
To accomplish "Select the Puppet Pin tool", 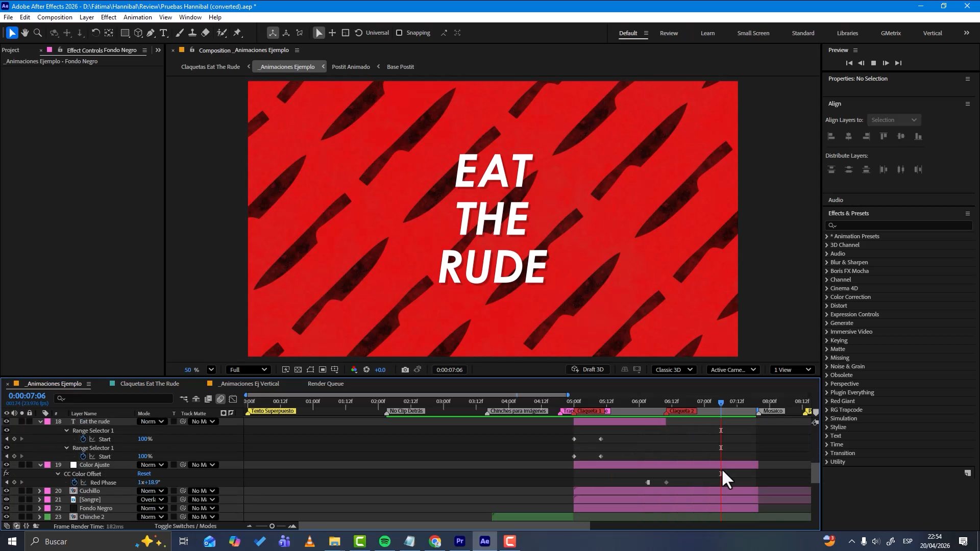I will (x=237, y=33).
